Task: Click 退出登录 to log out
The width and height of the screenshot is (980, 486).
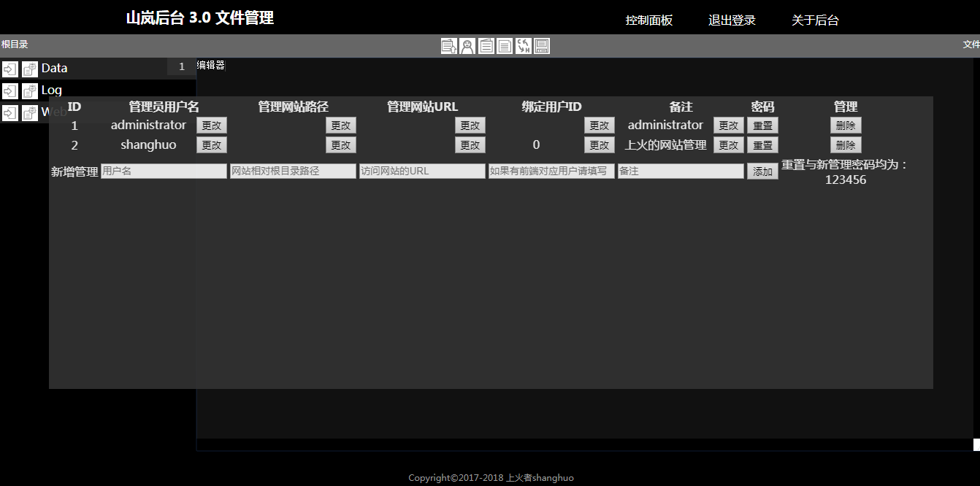Action: [732, 20]
